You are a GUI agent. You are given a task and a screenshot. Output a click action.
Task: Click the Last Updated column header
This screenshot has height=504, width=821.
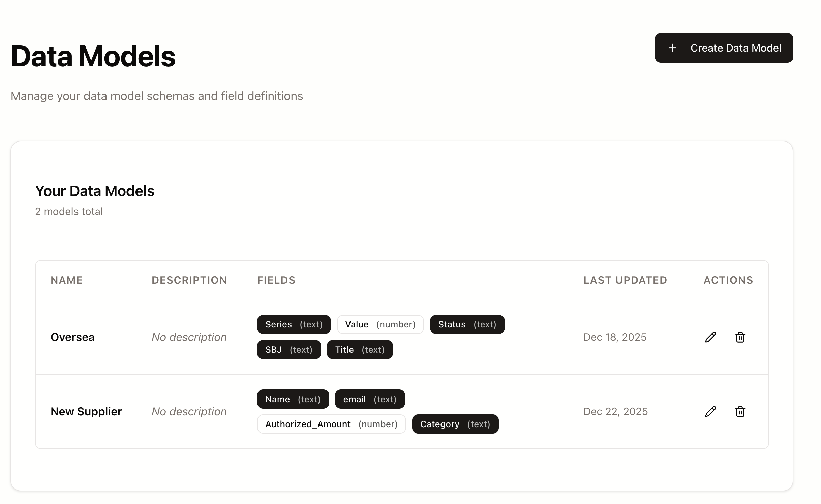click(x=625, y=280)
